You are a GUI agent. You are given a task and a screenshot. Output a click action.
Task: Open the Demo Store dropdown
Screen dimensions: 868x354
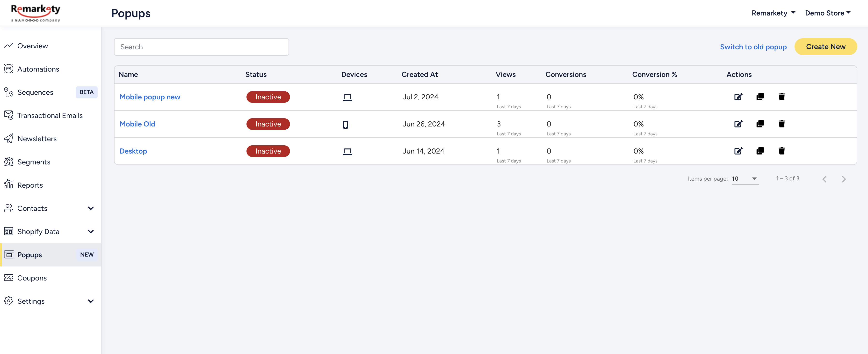[828, 13]
